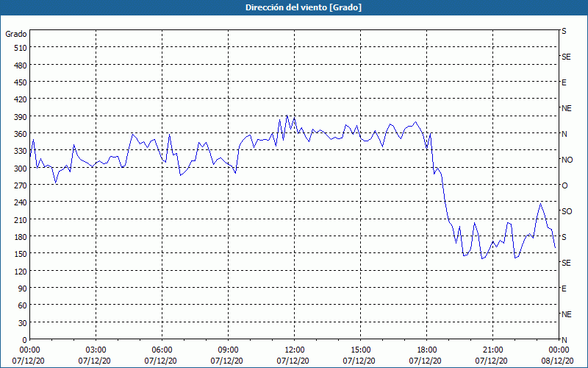Click the 'SE' compass label level with 480
The width and height of the screenshot is (588, 368).
[x=566, y=57]
